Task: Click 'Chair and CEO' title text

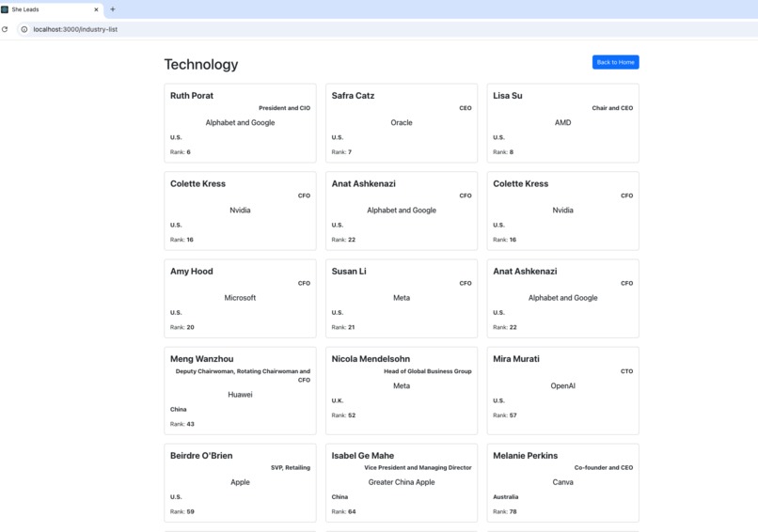Action: point(612,108)
